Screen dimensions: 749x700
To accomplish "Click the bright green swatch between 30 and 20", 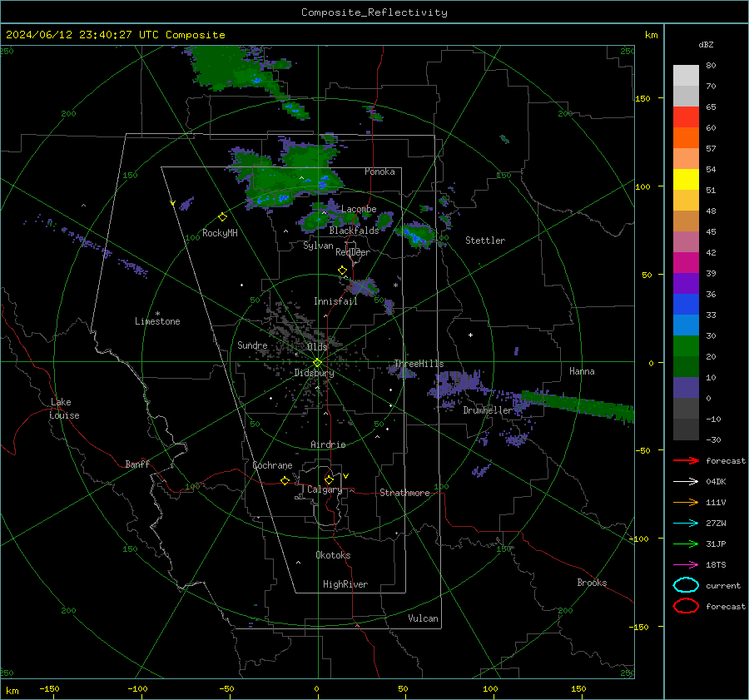I will pos(686,346).
